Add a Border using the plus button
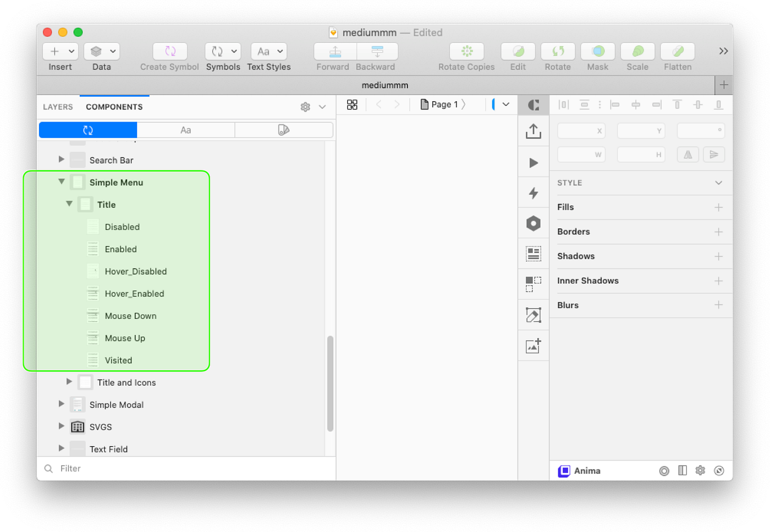This screenshot has height=532, width=770. pos(719,232)
